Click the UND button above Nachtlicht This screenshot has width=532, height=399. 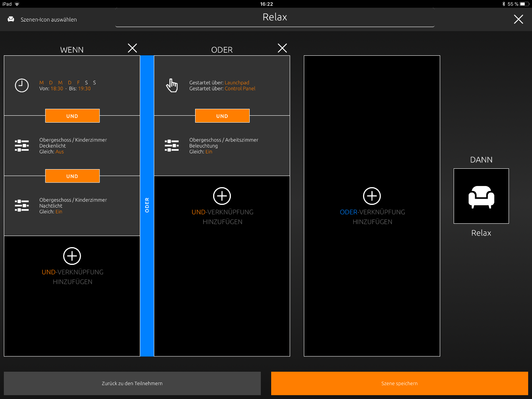pyautogui.click(x=72, y=176)
